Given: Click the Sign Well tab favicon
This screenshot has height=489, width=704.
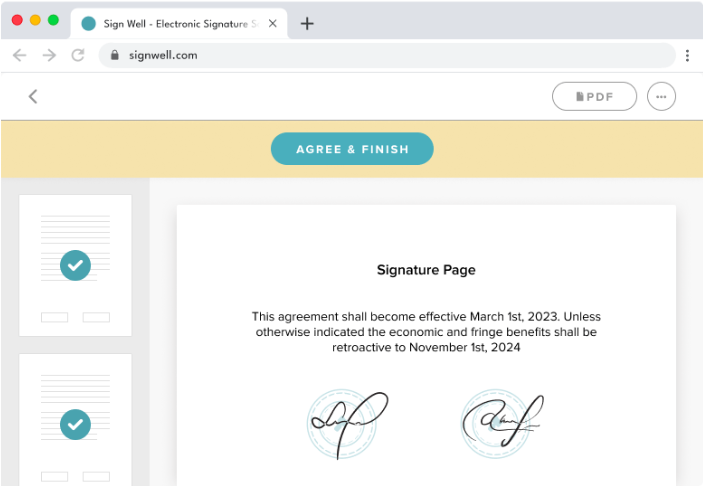Looking at the screenshot, I should coord(89,24).
